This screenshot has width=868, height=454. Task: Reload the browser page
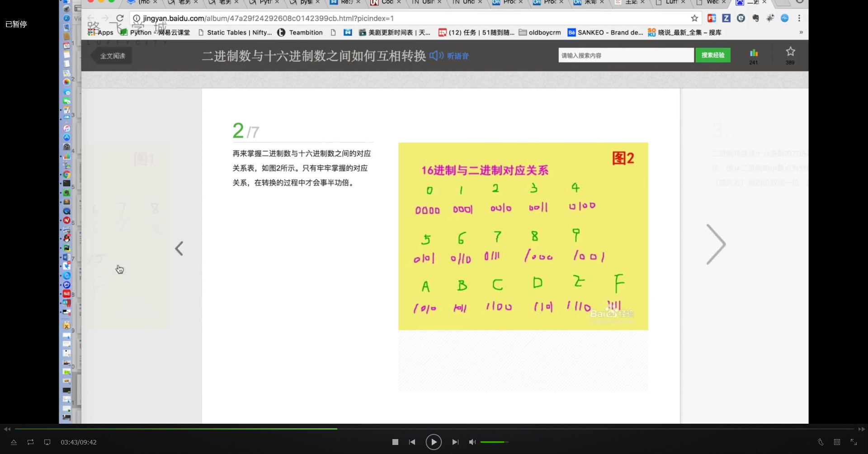[120, 18]
